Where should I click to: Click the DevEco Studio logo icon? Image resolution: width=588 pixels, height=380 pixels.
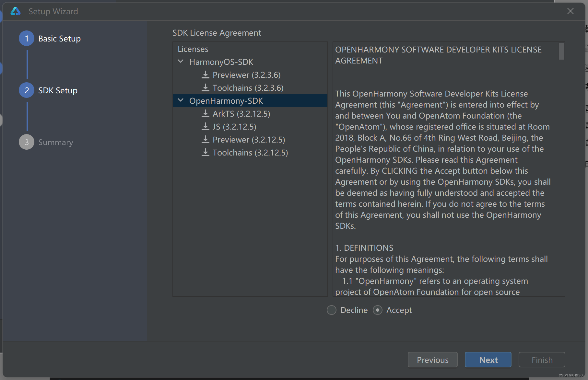[x=16, y=11]
